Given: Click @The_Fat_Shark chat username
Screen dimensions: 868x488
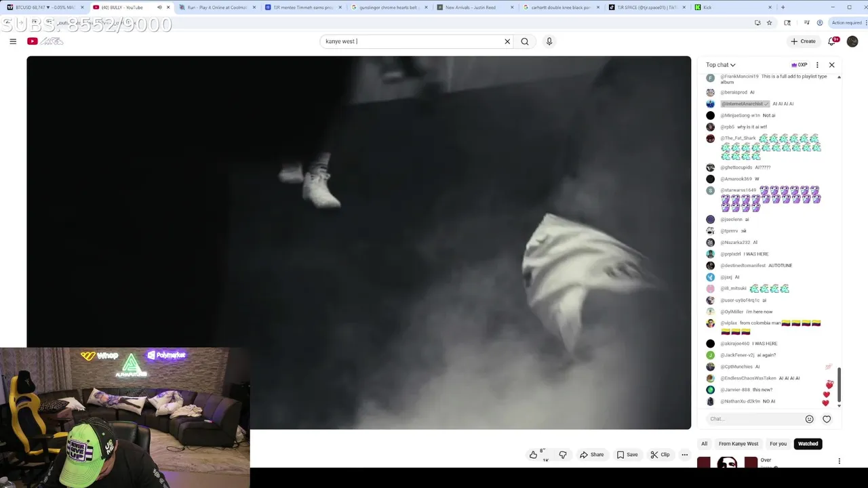Looking at the screenshot, I should [x=738, y=138].
